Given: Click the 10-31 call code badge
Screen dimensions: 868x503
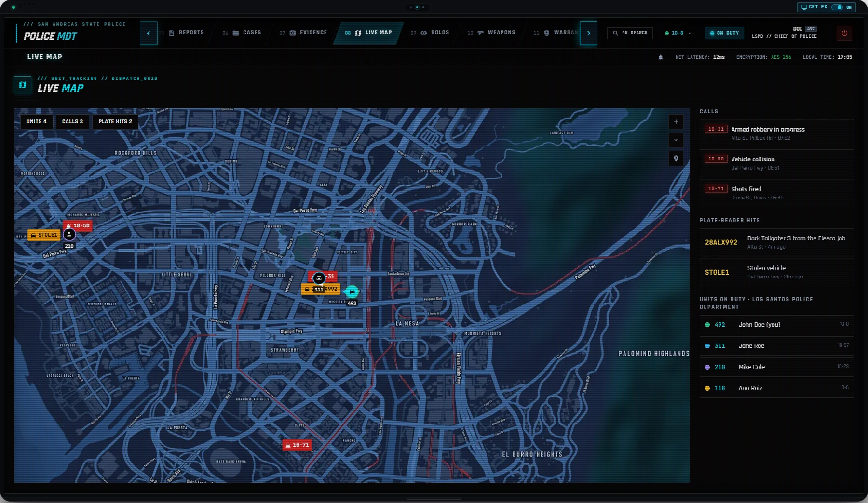Looking at the screenshot, I should click(716, 129).
